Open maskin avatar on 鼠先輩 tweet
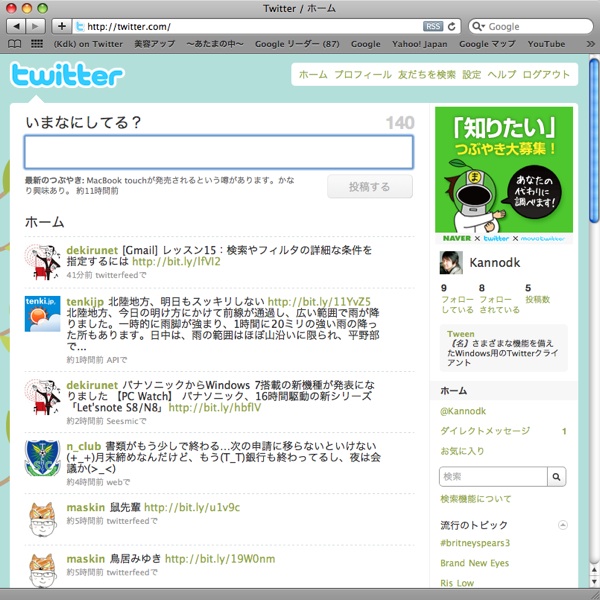Image resolution: width=600 pixels, height=600 pixels. 42,519
